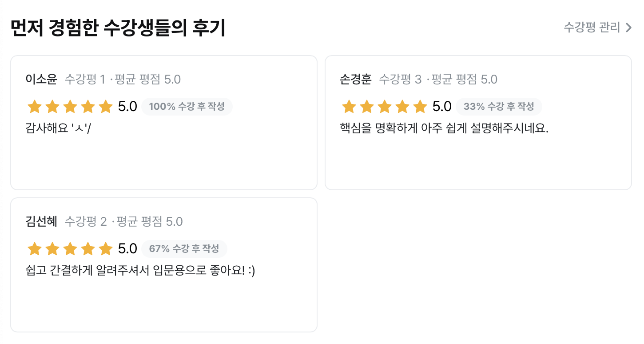Viewport: 644px width, 344px height.
Task: Click the middle star in 손경훈's review
Action: pos(385,106)
